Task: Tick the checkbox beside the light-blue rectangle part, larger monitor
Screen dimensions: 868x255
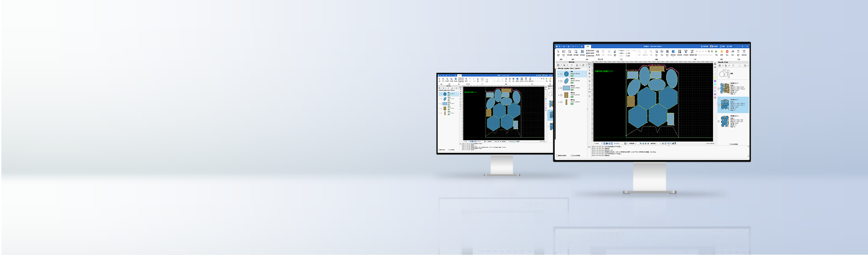Action: [561, 88]
